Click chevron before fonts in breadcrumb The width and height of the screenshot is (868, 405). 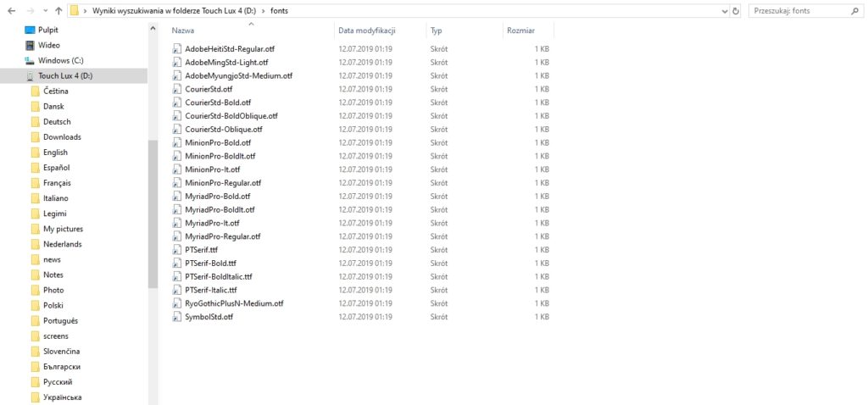pyautogui.click(x=263, y=11)
